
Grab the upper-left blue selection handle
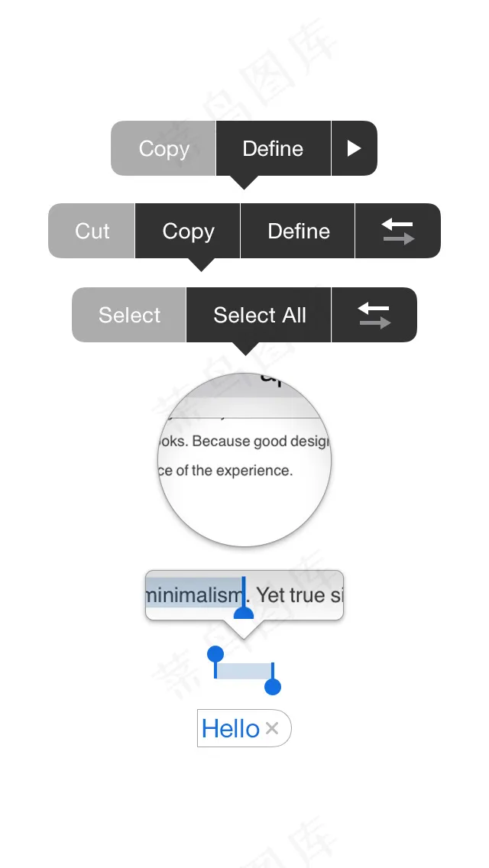click(215, 654)
